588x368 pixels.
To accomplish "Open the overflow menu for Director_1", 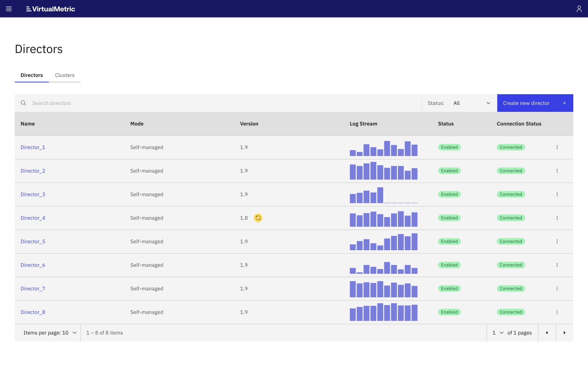I will pos(557,147).
